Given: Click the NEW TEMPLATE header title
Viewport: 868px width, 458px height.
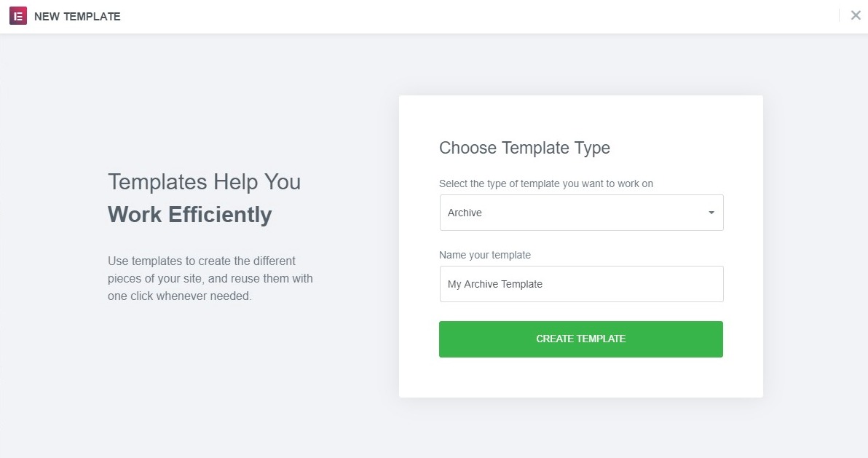Looking at the screenshot, I should coord(77,16).
